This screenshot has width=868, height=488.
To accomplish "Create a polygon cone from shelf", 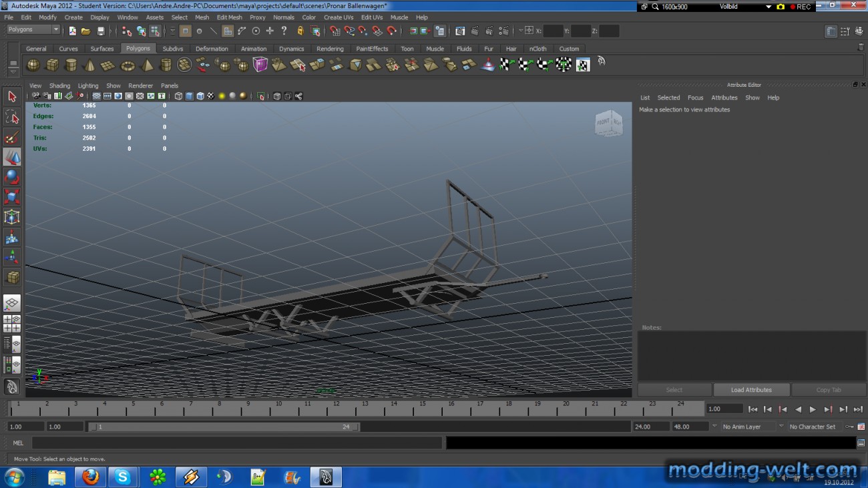I will point(89,65).
